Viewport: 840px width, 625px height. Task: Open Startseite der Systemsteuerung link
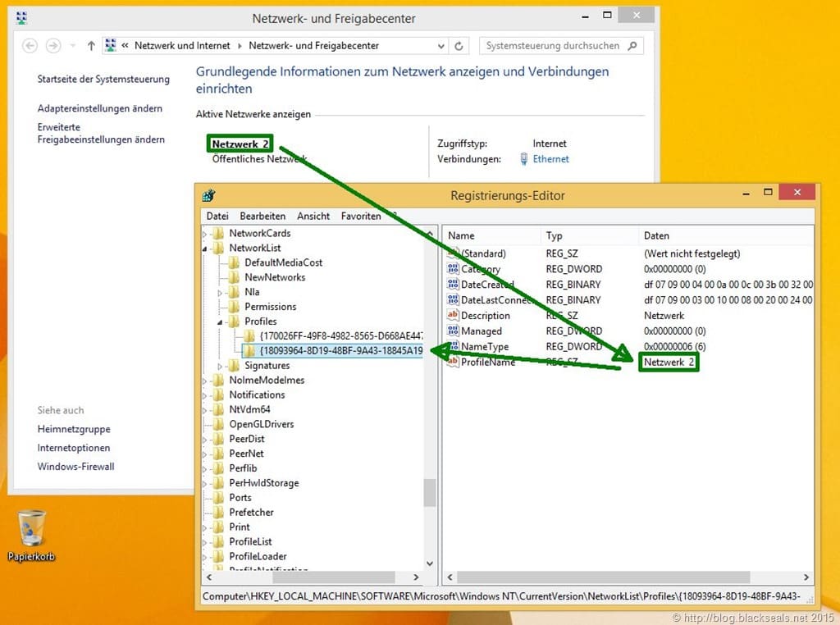pyautogui.click(x=103, y=80)
